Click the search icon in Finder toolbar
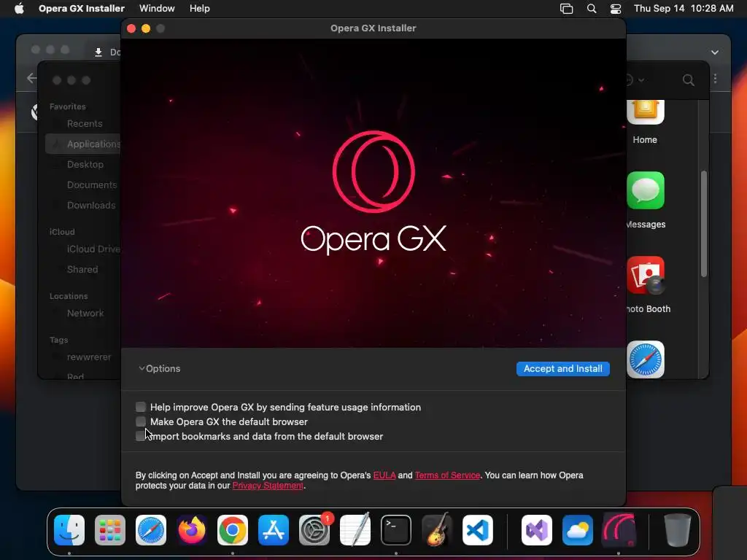The image size is (747, 560). click(x=688, y=80)
